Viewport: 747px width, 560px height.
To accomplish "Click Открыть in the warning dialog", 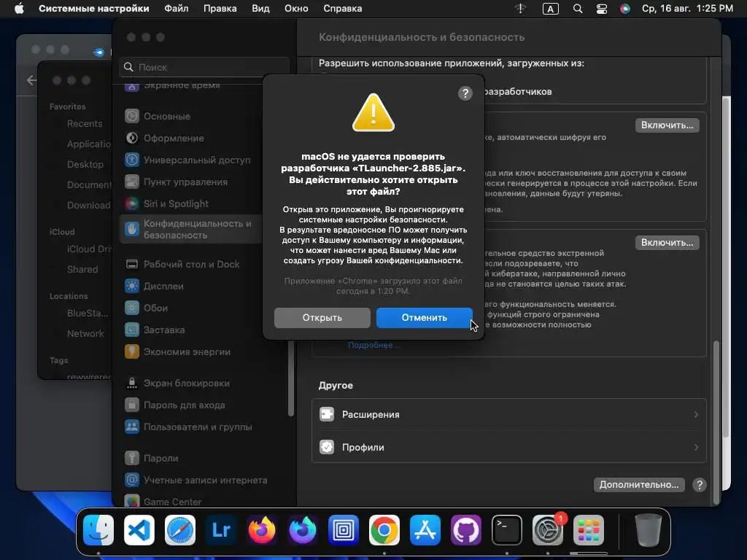I will click(322, 318).
